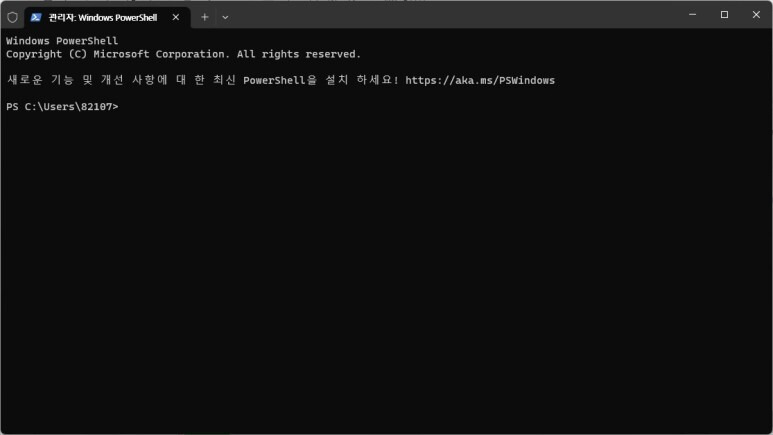
Task: Maximize the Windows Terminal window
Action: [724, 15]
